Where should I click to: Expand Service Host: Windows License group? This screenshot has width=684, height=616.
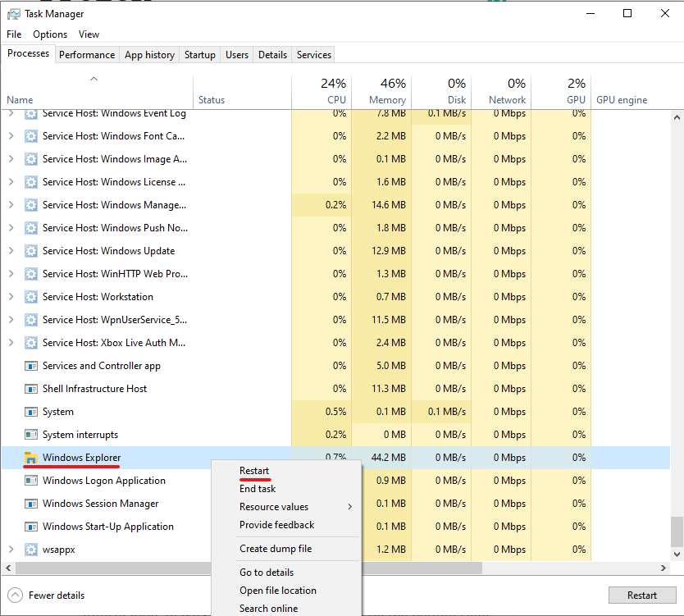tap(11, 182)
